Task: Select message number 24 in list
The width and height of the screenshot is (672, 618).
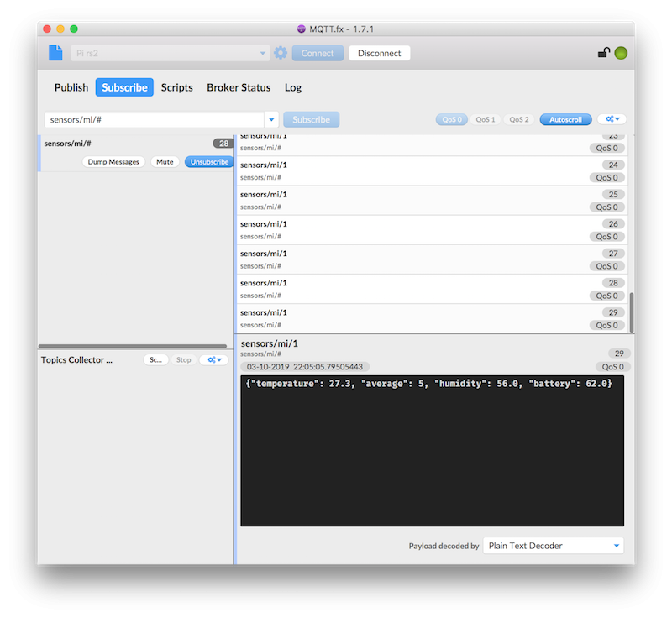Action: click(x=432, y=171)
